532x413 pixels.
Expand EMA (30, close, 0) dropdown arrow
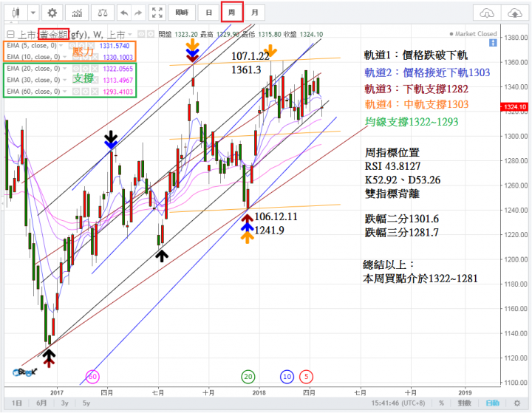64,80
